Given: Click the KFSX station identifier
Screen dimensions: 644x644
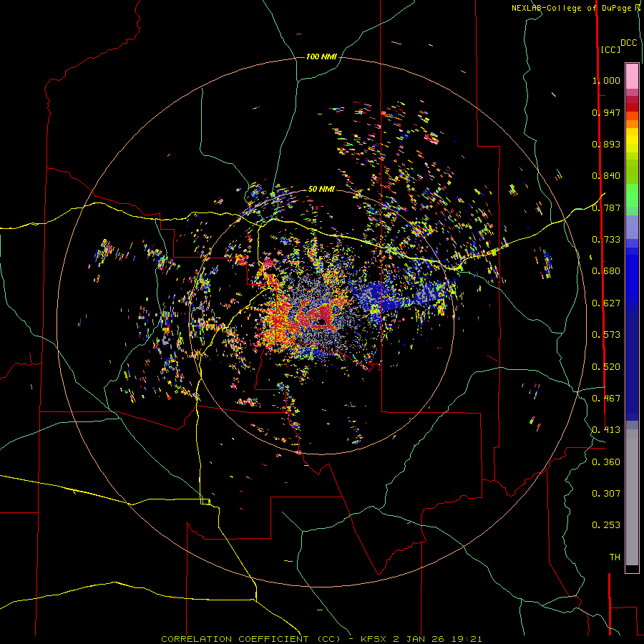Looking at the screenshot, I should [x=374, y=639].
